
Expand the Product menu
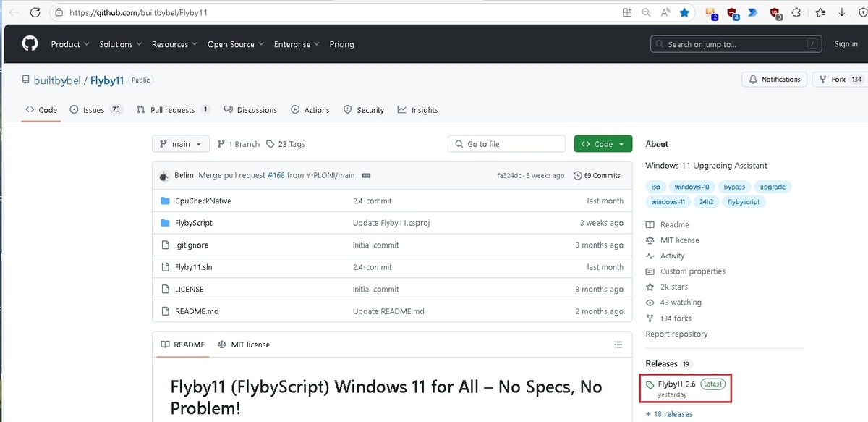(x=70, y=44)
